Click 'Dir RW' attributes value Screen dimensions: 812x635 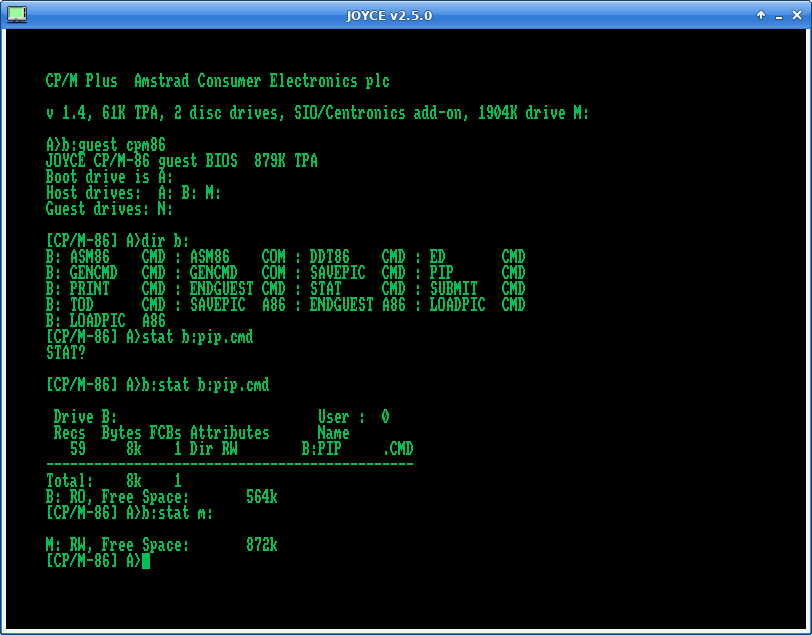click(x=214, y=449)
